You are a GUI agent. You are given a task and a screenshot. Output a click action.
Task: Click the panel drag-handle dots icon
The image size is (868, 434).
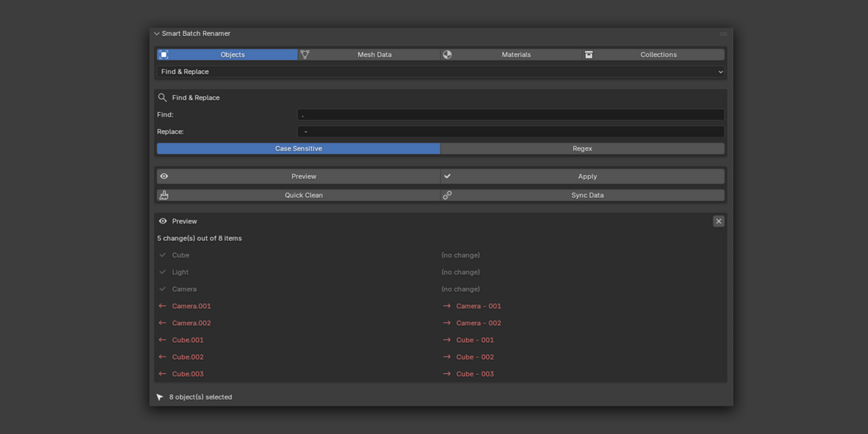(723, 34)
